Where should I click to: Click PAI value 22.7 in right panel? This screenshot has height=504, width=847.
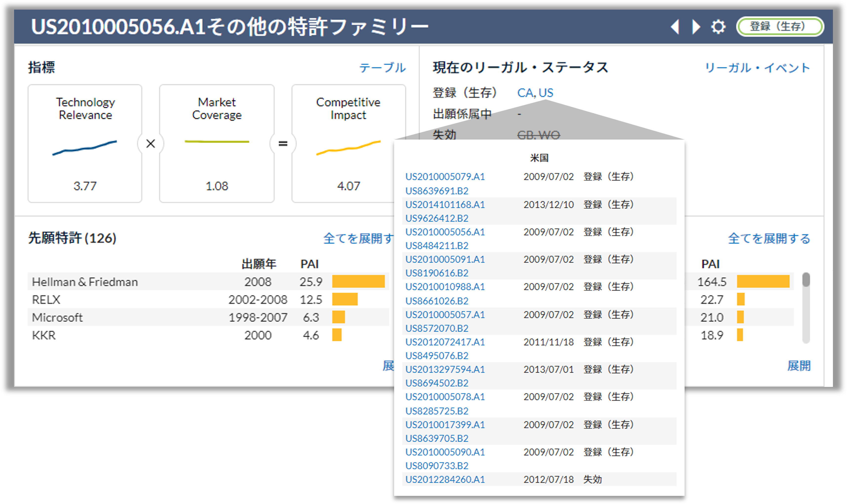tap(712, 300)
